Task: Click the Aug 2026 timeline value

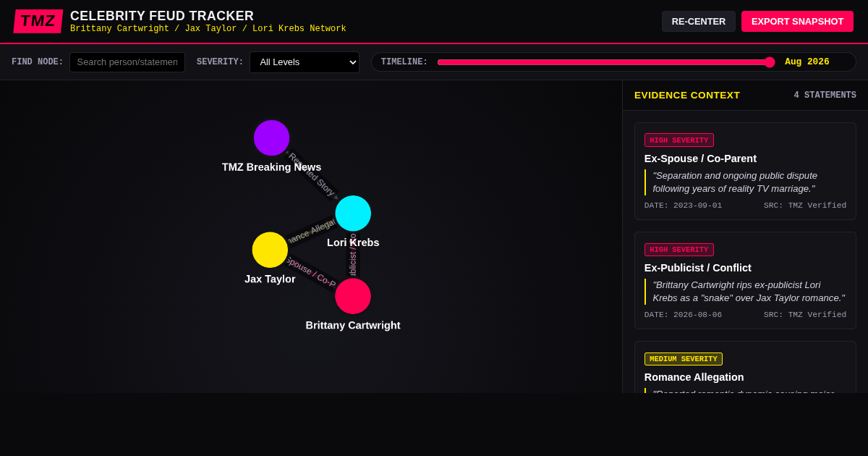Action: point(807,62)
